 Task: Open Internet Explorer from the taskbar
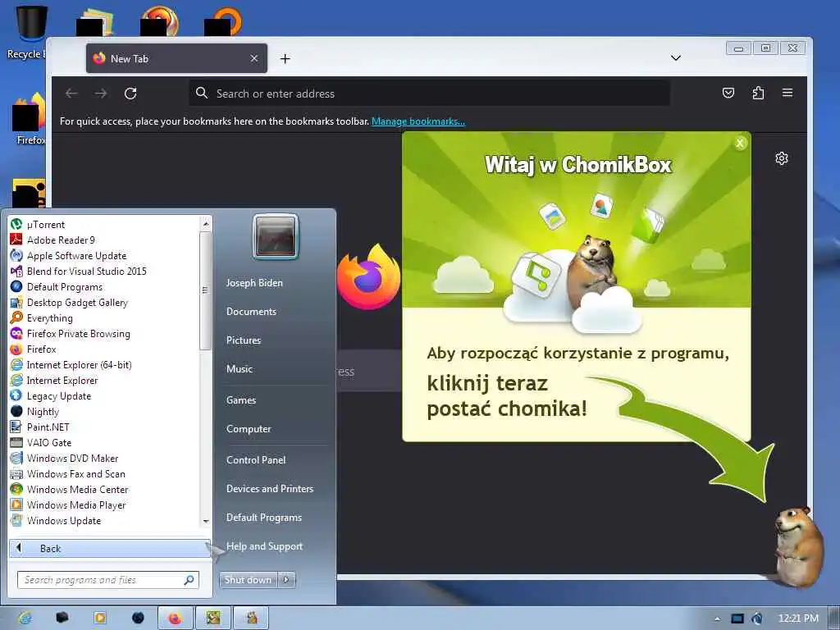pyautogui.click(x=25, y=619)
